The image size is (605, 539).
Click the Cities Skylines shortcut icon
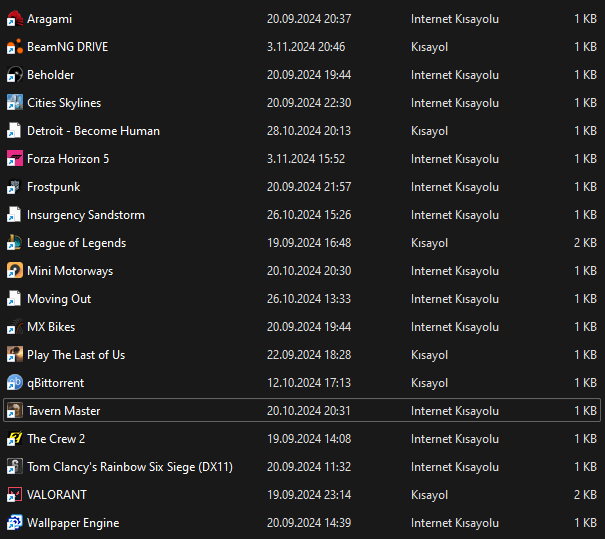(15, 103)
